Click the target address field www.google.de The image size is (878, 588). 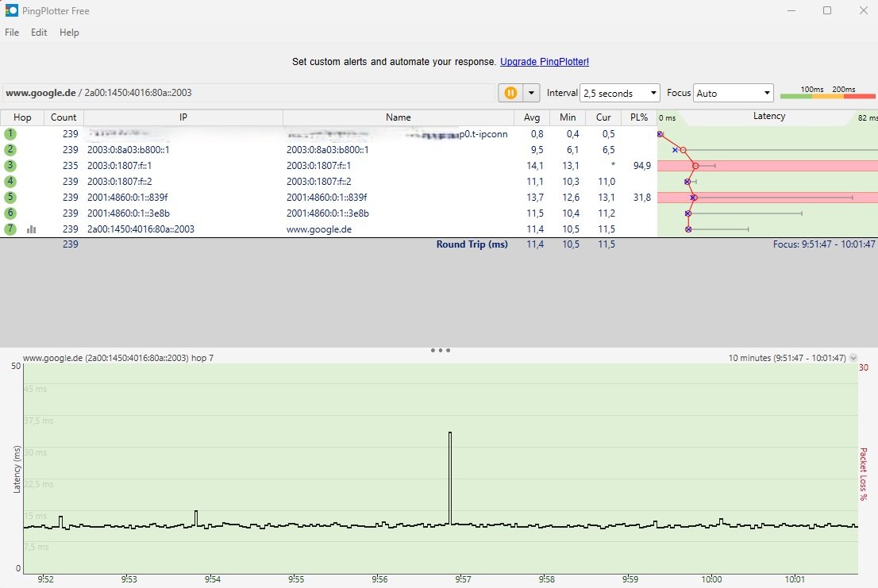248,93
